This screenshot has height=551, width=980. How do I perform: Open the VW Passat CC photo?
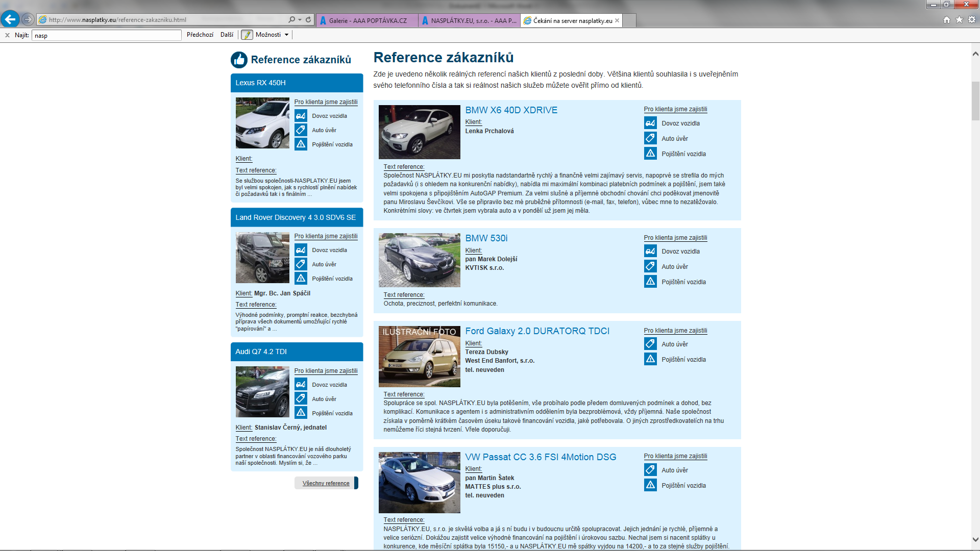(419, 482)
